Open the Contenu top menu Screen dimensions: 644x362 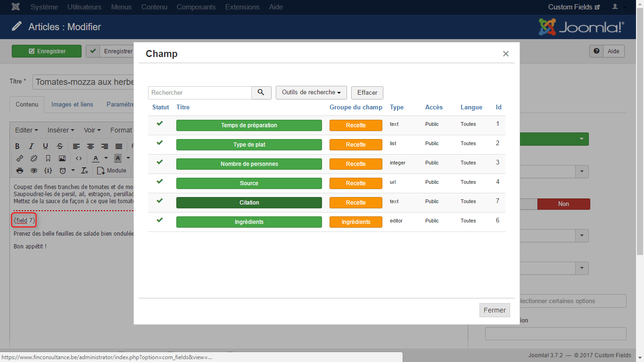click(x=154, y=7)
